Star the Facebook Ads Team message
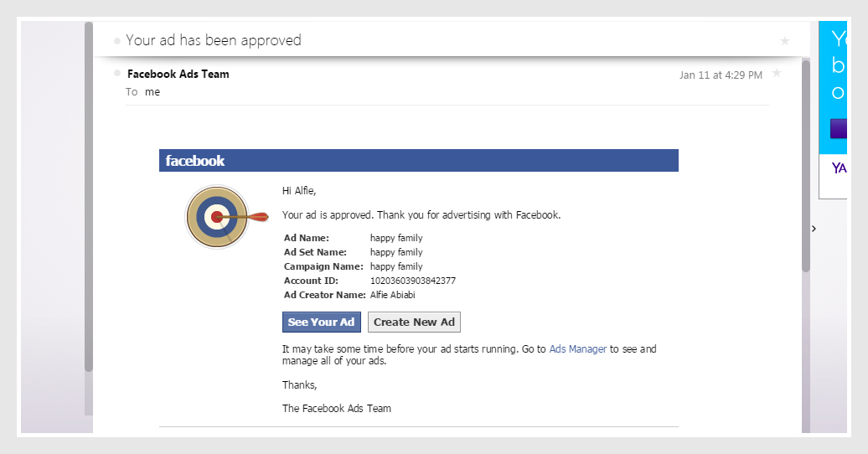 tap(777, 74)
